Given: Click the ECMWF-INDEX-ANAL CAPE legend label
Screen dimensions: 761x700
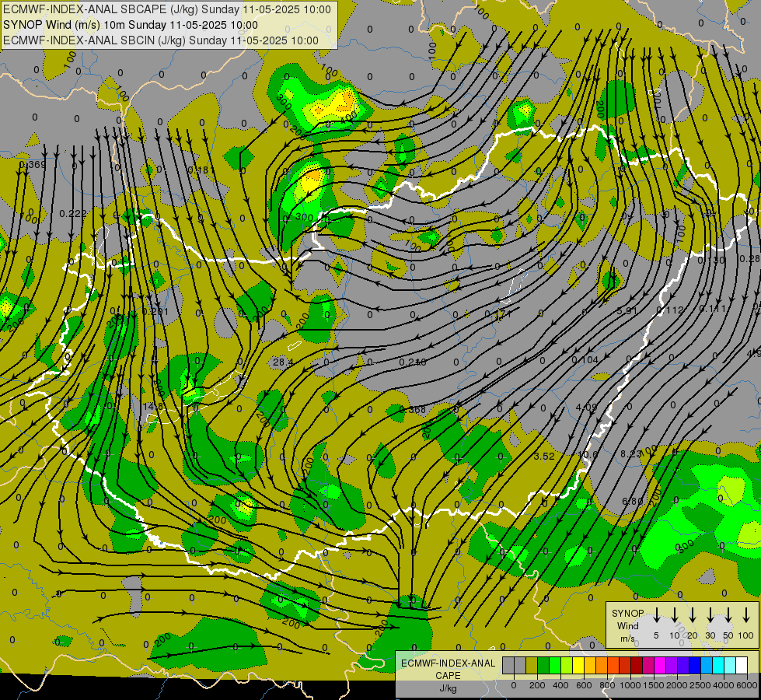Looking at the screenshot, I should tap(448, 670).
